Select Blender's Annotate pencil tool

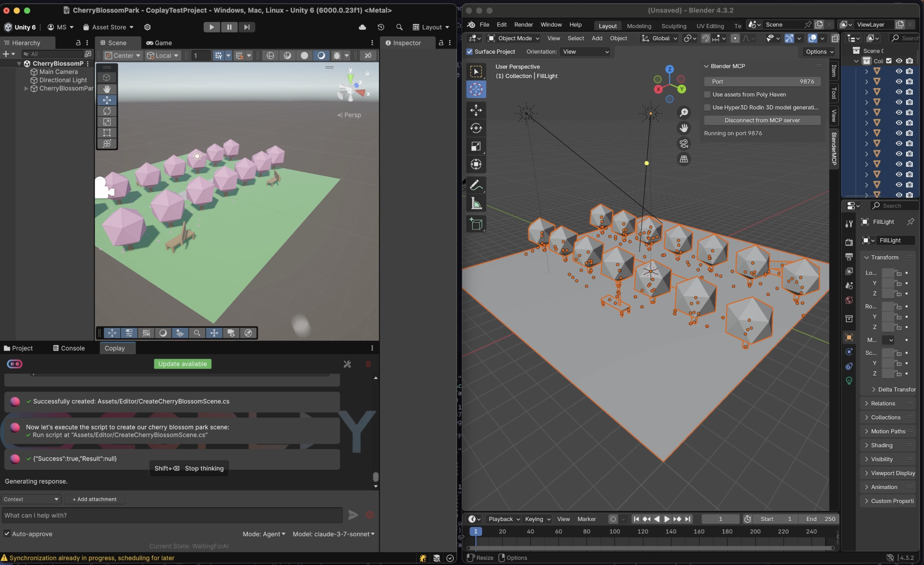pyautogui.click(x=476, y=185)
